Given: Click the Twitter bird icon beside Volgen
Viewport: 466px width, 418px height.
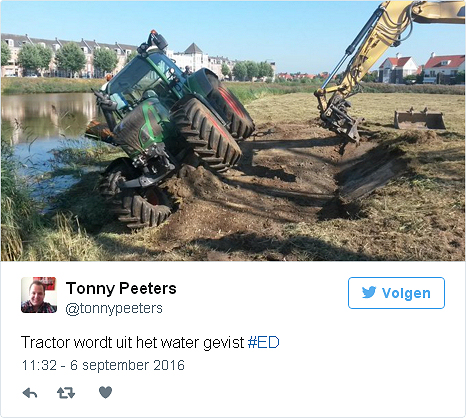Looking at the screenshot, I should click(369, 292).
